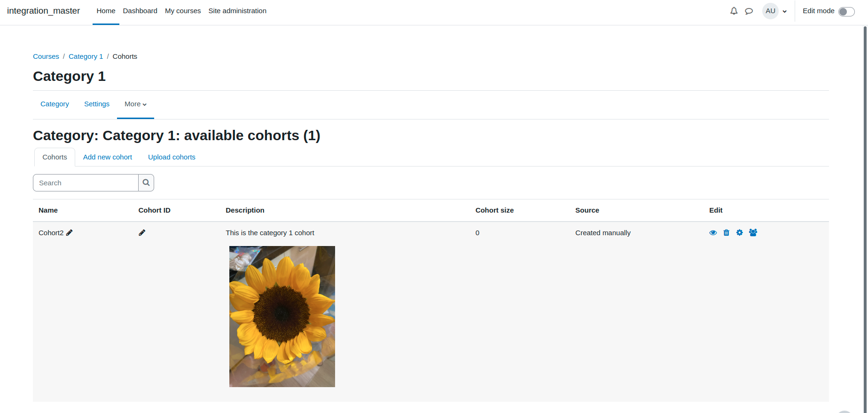Expand the user menu chevron
The image size is (868, 413).
785,11
